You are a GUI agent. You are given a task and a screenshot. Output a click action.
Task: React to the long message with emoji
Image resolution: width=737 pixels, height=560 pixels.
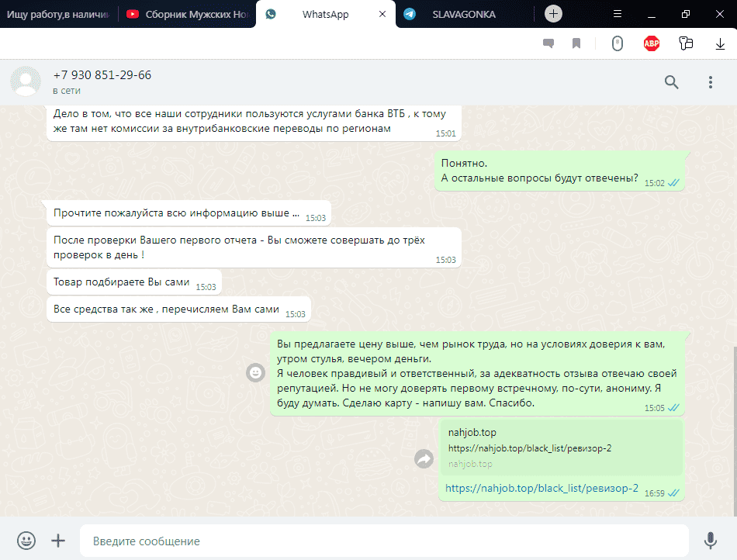point(256,373)
